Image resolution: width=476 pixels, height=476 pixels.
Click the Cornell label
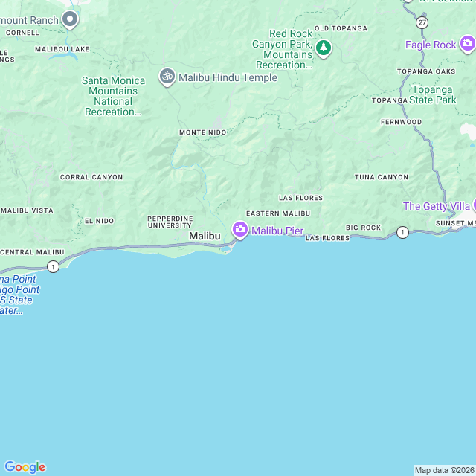click(22, 33)
